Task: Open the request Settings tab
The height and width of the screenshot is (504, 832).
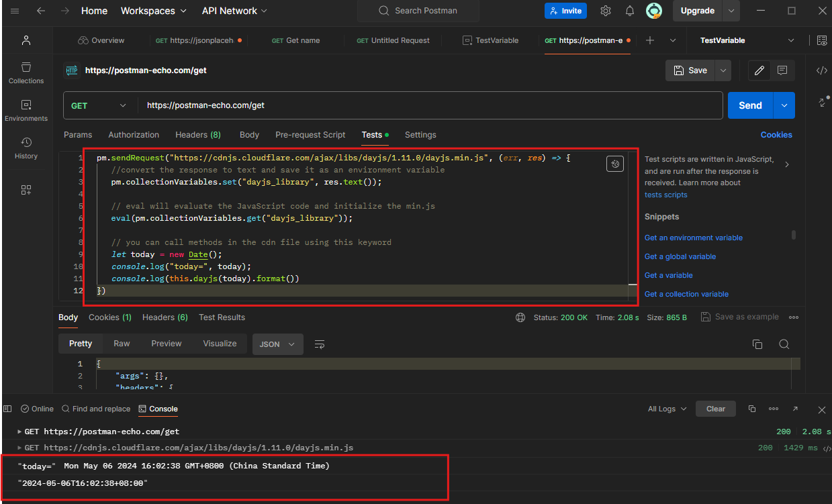Action: (x=420, y=135)
